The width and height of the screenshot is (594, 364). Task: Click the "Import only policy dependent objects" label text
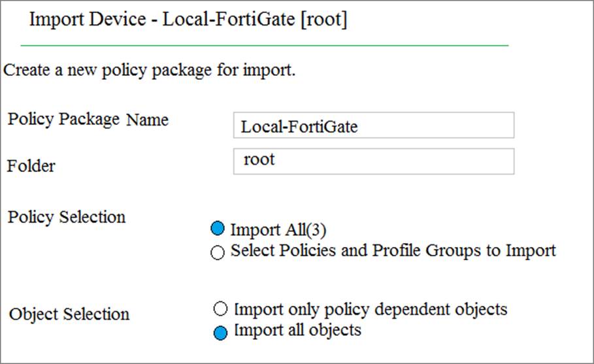click(370, 308)
